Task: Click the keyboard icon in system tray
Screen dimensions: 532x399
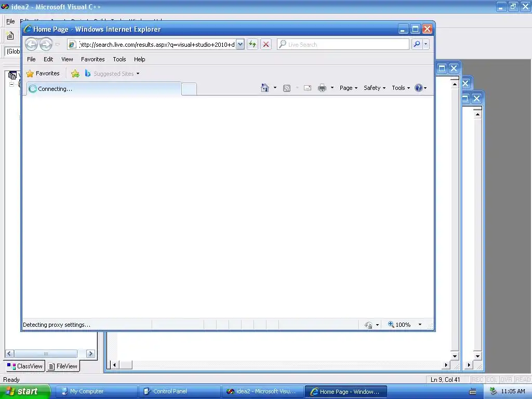Action: tap(473, 392)
